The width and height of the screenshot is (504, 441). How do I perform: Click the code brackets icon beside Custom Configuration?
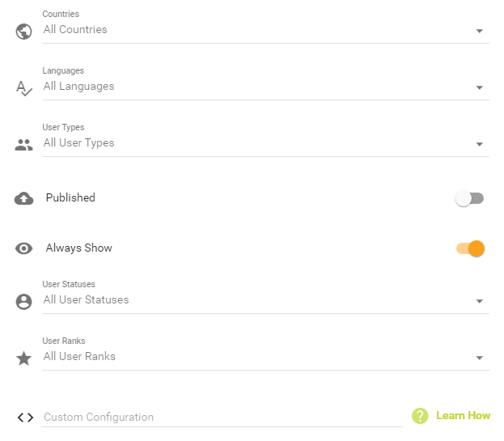pos(24,418)
